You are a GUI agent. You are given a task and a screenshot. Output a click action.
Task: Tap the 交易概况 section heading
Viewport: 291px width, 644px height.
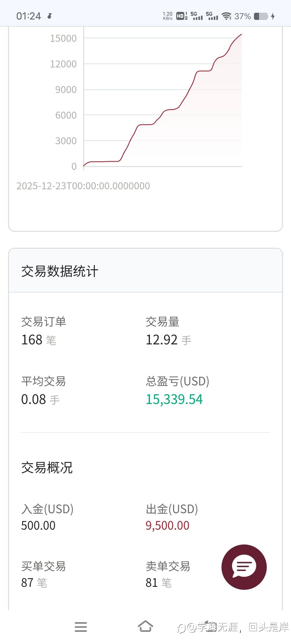coord(47,467)
